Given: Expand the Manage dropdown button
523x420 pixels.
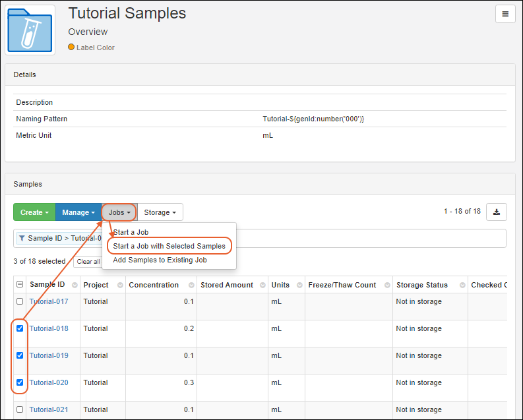Looking at the screenshot, I should [78, 212].
